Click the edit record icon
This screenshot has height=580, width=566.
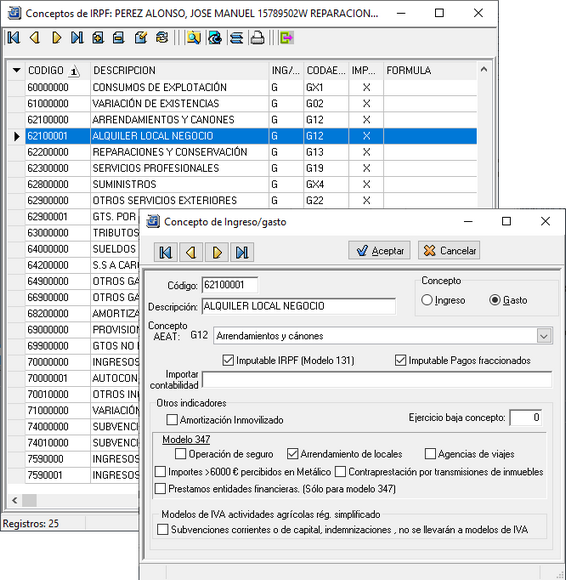(x=141, y=38)
